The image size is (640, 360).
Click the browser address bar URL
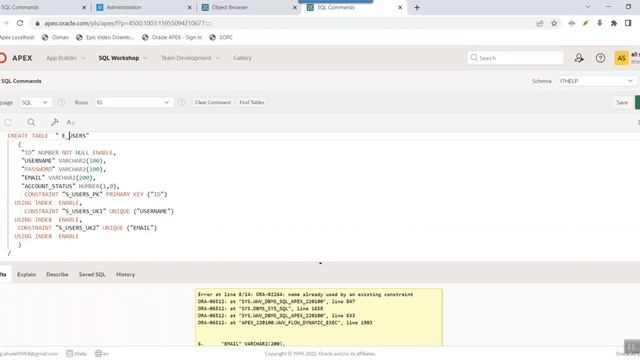click(x=127, y=23)
